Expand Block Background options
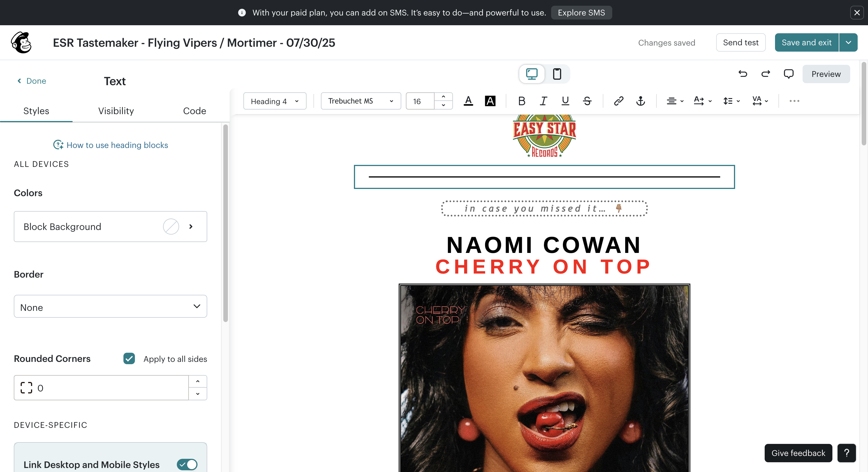Image resolution: width=868 pixels, height=472 pixels. coord(191,227)
